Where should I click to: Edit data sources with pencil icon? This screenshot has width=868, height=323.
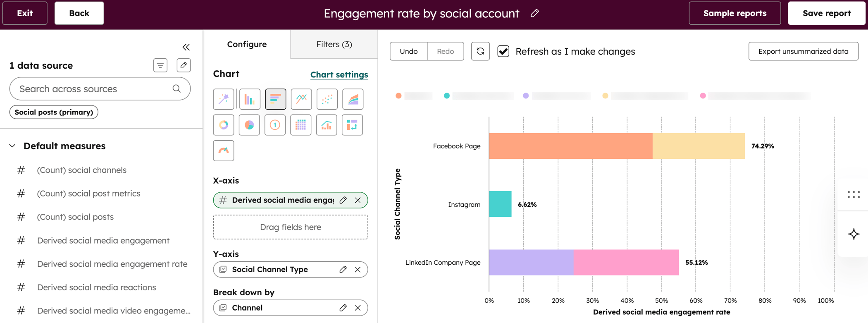point(184,65)
